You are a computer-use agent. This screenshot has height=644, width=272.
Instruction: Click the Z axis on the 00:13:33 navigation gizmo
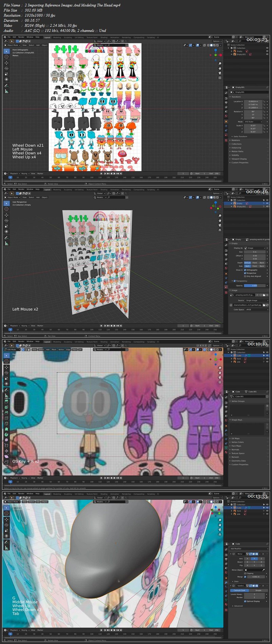click(216, 506)
